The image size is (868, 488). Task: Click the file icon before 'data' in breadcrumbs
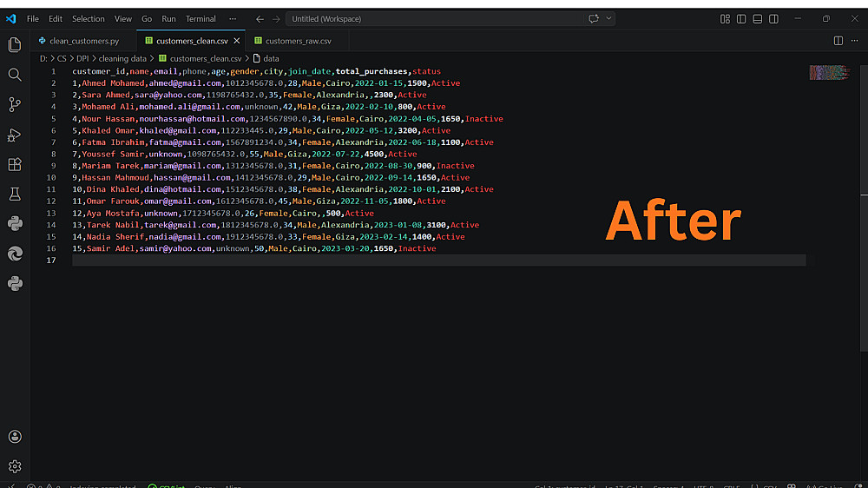coord(256,58)
